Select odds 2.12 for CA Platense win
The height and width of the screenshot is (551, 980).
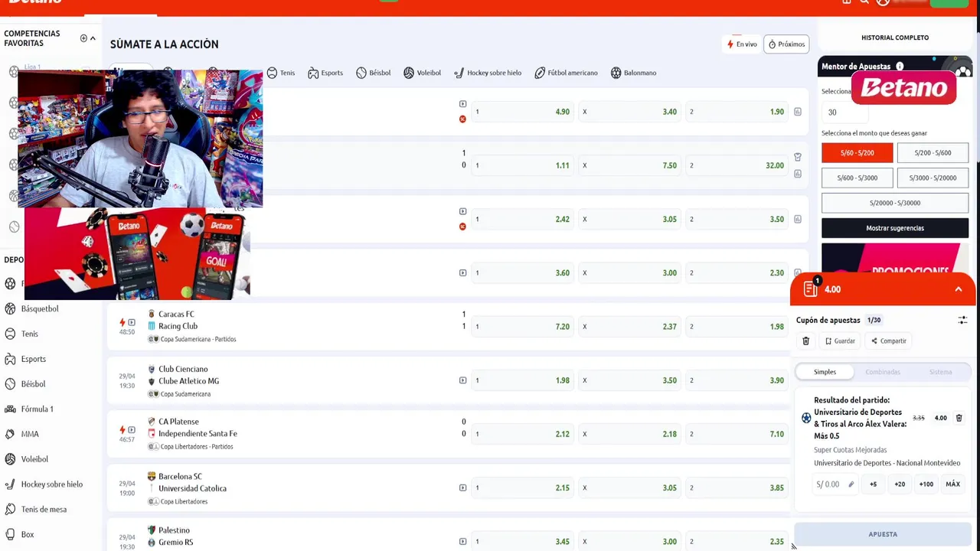(522, 434)
